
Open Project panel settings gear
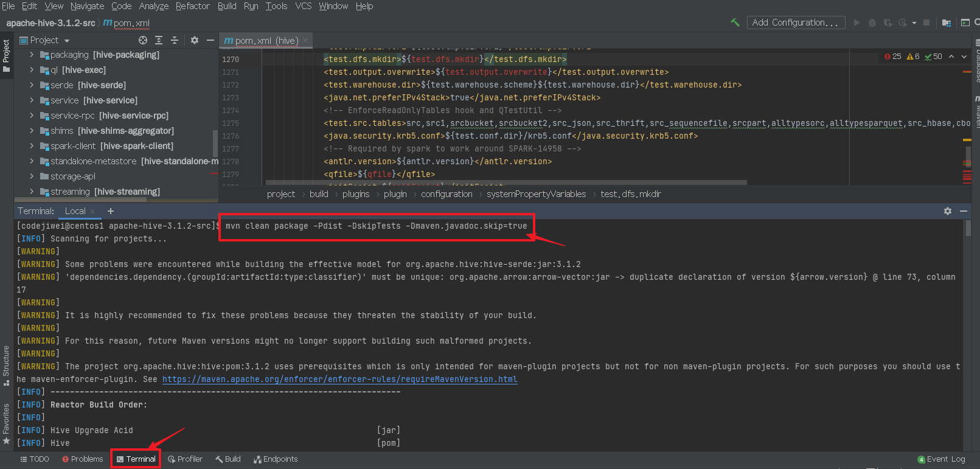point(195,40)
